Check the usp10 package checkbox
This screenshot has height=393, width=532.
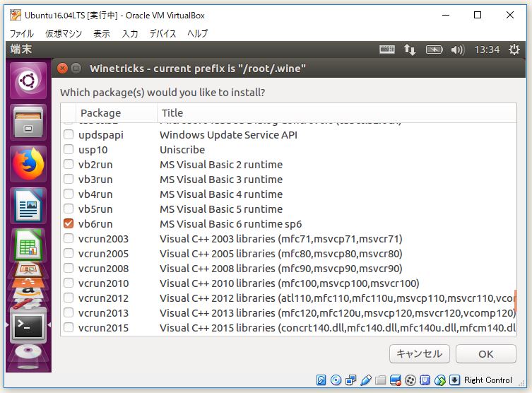69,149
